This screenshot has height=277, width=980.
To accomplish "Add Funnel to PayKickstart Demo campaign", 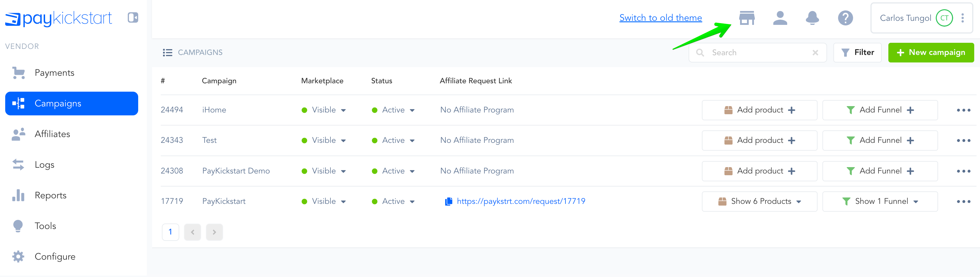I will (880, 171).
